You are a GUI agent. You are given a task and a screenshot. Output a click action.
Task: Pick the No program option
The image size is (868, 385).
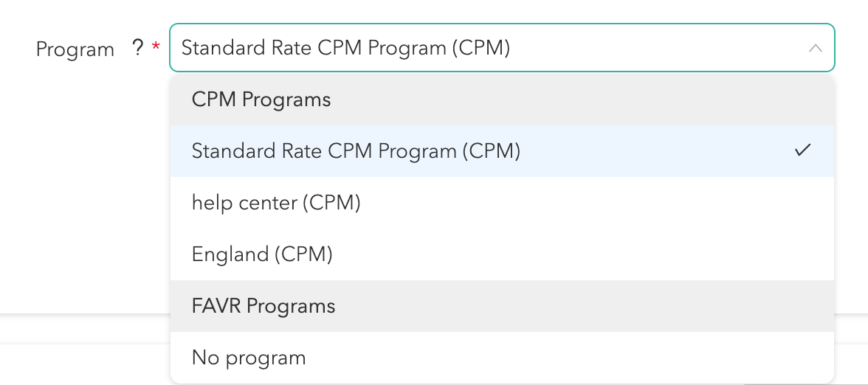[249, 358]
